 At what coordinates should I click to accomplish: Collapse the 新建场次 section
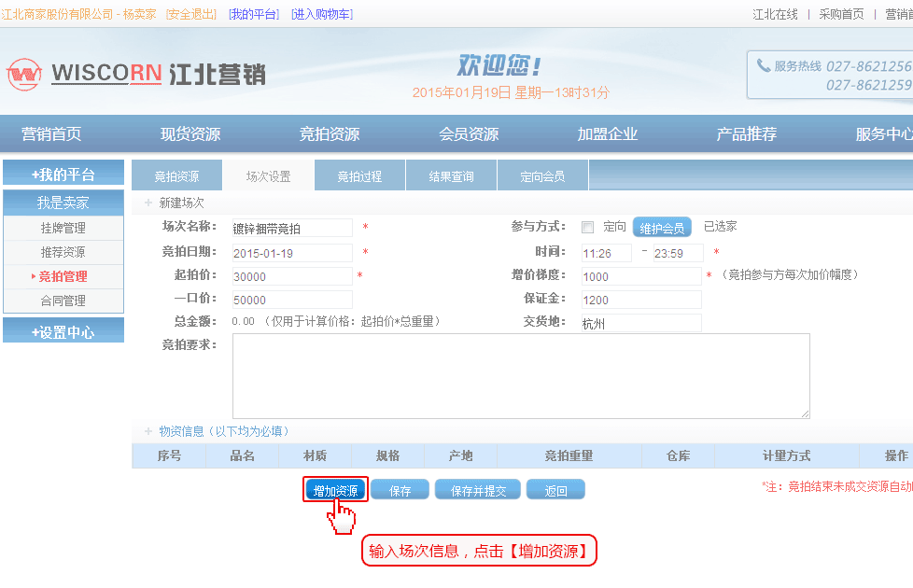[x=147, y=203]
